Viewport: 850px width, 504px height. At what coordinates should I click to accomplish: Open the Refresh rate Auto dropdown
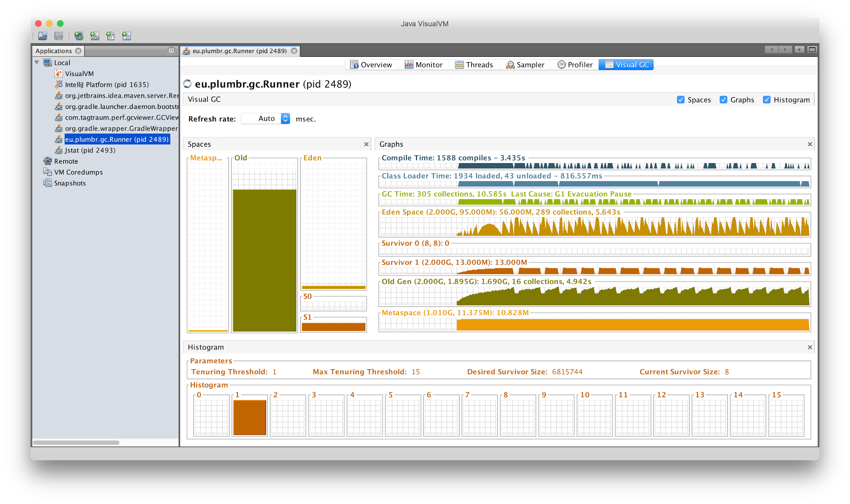(266, 119)
